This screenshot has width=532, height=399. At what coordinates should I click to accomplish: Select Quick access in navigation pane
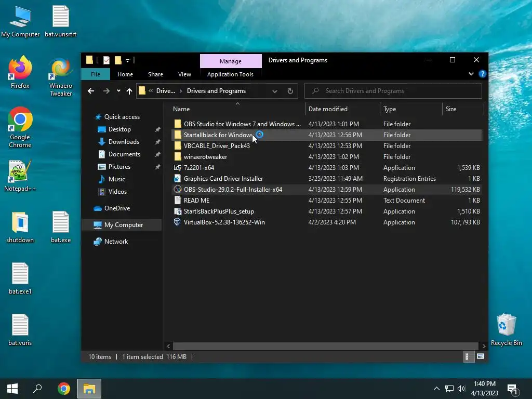122,117
